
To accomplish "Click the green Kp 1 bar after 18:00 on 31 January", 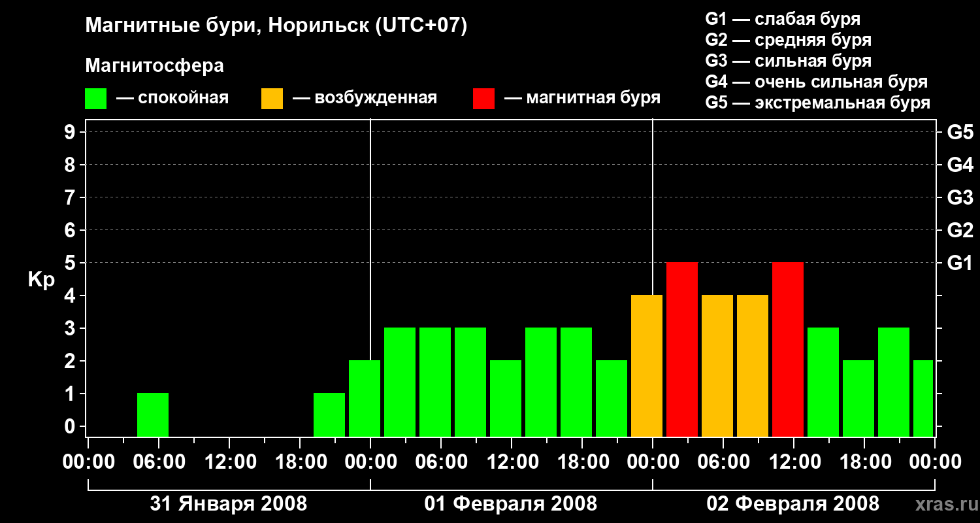I will click(329, 414).
